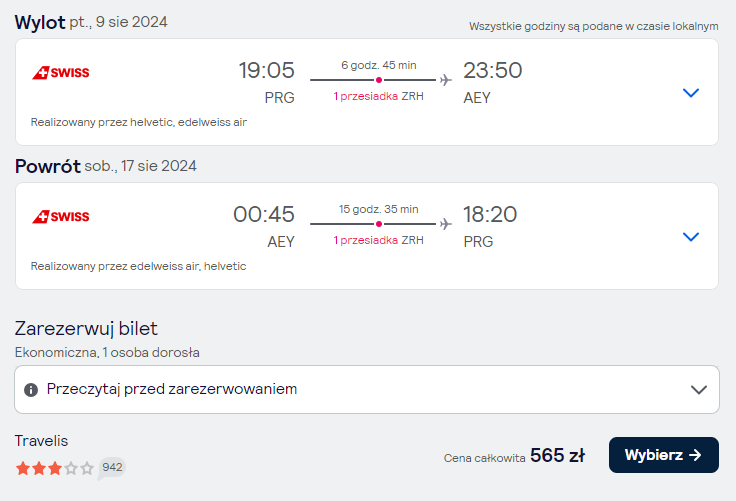This screenshot has height=501, width=736.
Task: Click 18:20 PRG arrival time
Action: click(490, 226)
